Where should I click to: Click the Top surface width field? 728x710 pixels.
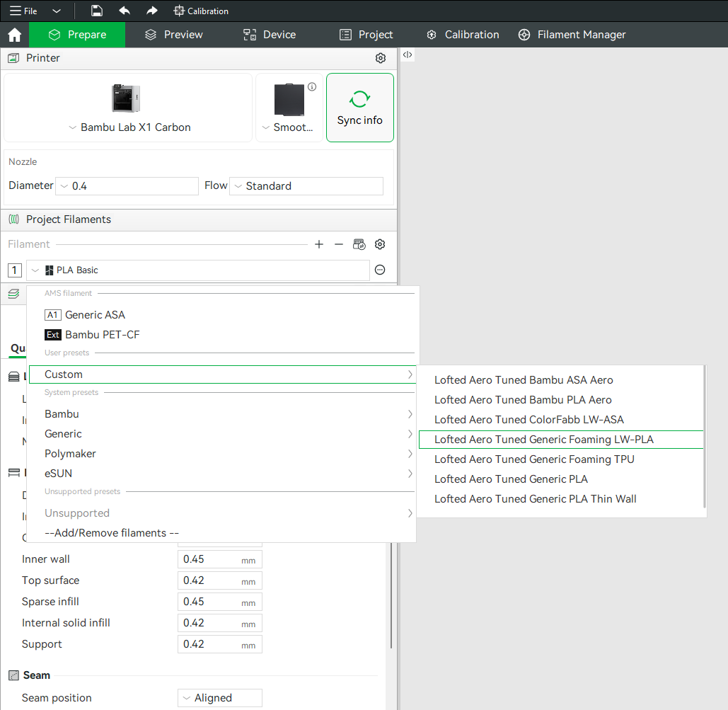(219, 581)
